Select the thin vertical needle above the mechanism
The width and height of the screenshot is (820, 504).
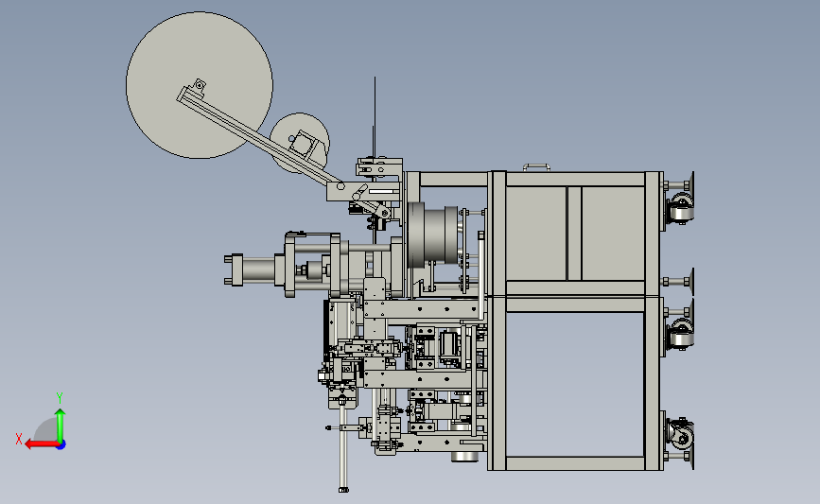click(375, 117)
